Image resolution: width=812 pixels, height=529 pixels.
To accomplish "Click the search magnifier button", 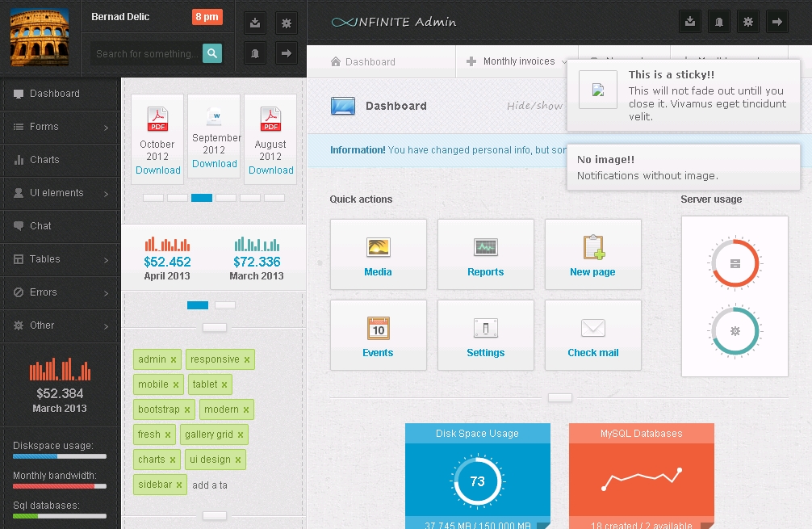I will click(212, 54).
